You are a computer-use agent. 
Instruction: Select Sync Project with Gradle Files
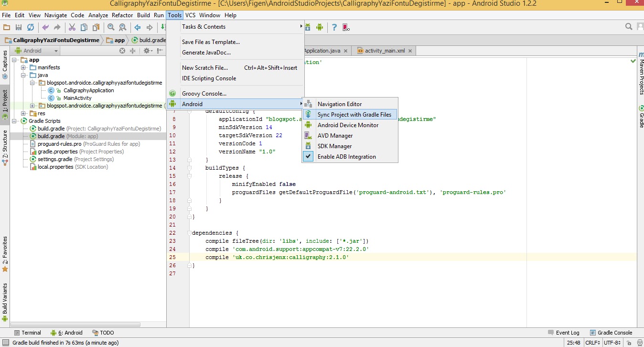(x=354, y=115)
